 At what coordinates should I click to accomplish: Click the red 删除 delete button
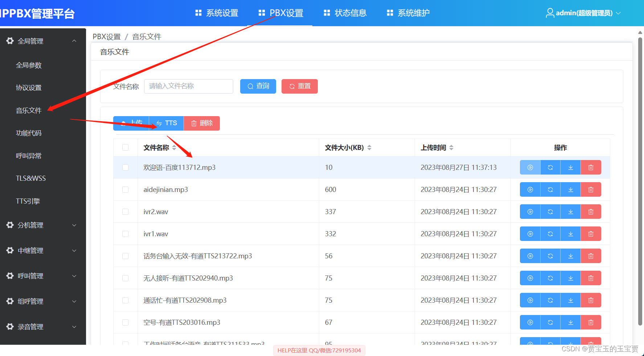coord(202,123)
